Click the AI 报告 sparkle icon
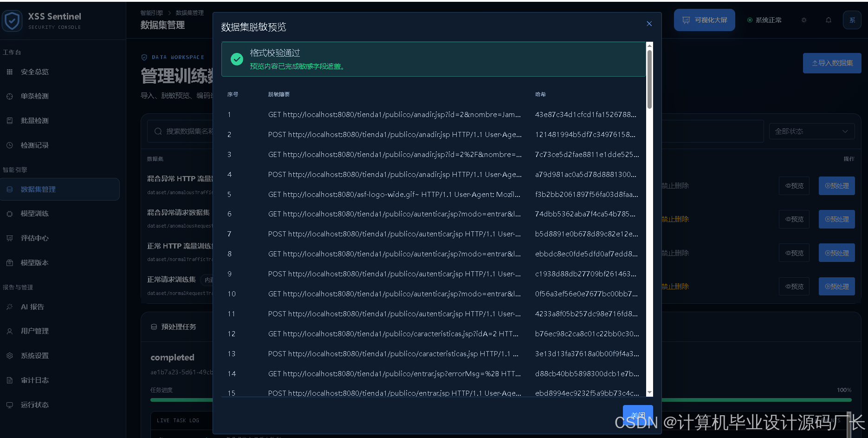868x438 pixels. pos(10,307)
